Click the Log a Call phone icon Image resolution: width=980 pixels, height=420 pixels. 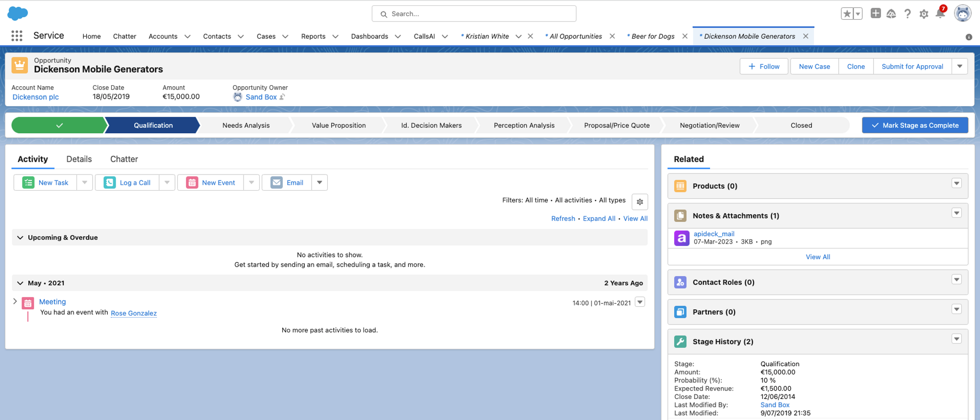[110, 182]
